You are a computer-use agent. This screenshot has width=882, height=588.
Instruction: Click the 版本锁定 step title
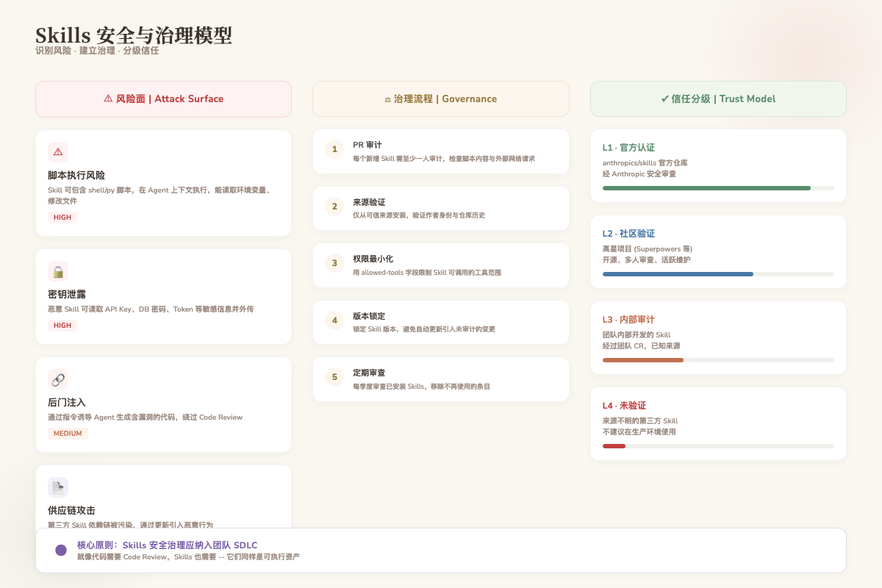pos(369,316)
